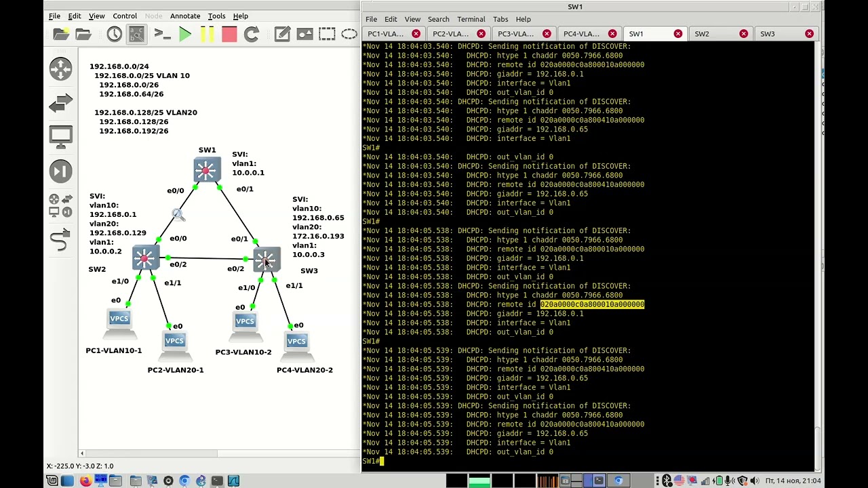
Task: Select the draw ellipse tool
Action: [x=349, y=34]
